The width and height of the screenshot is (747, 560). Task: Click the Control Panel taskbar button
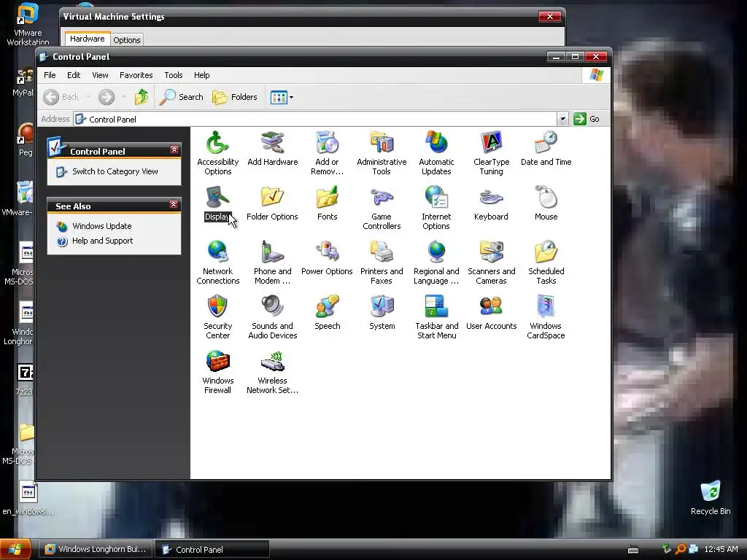coord(212,550)
